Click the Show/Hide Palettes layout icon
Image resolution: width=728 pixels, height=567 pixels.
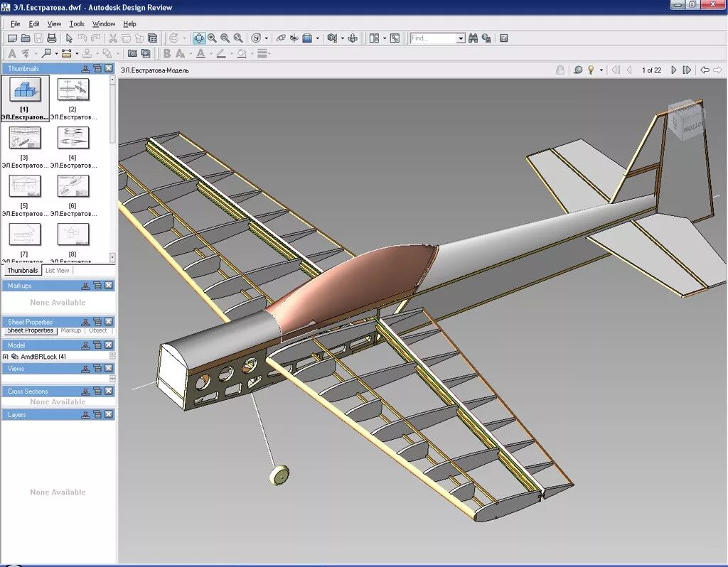(374, 38)
